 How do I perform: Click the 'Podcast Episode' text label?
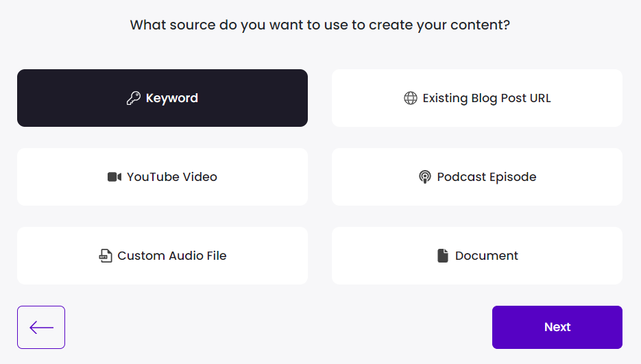[x=487, y=177]
